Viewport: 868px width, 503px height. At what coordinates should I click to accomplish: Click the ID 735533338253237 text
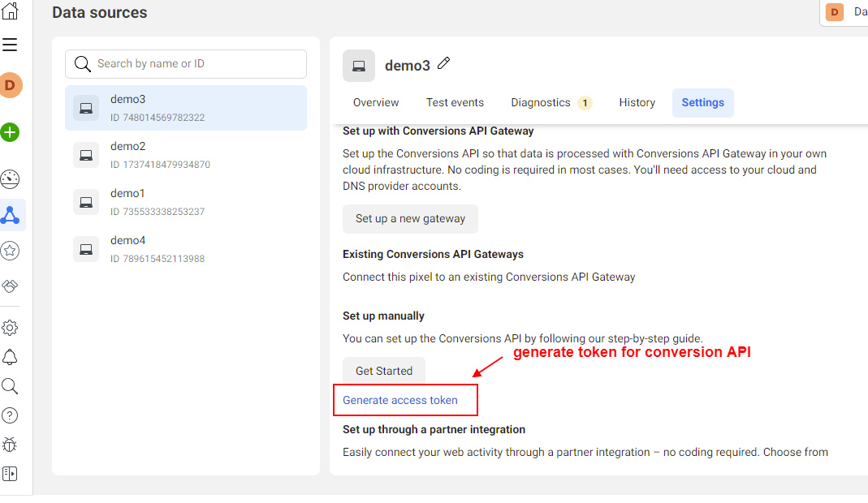(158, 212)
